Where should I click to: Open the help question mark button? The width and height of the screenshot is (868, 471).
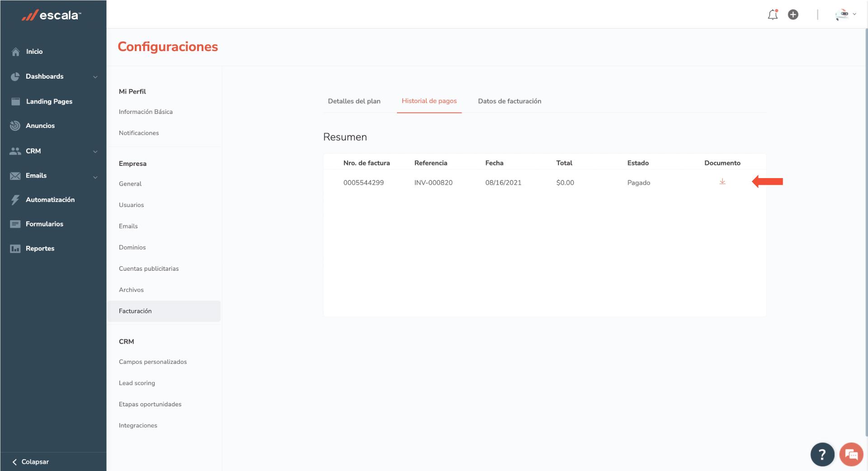click(822, 454)
